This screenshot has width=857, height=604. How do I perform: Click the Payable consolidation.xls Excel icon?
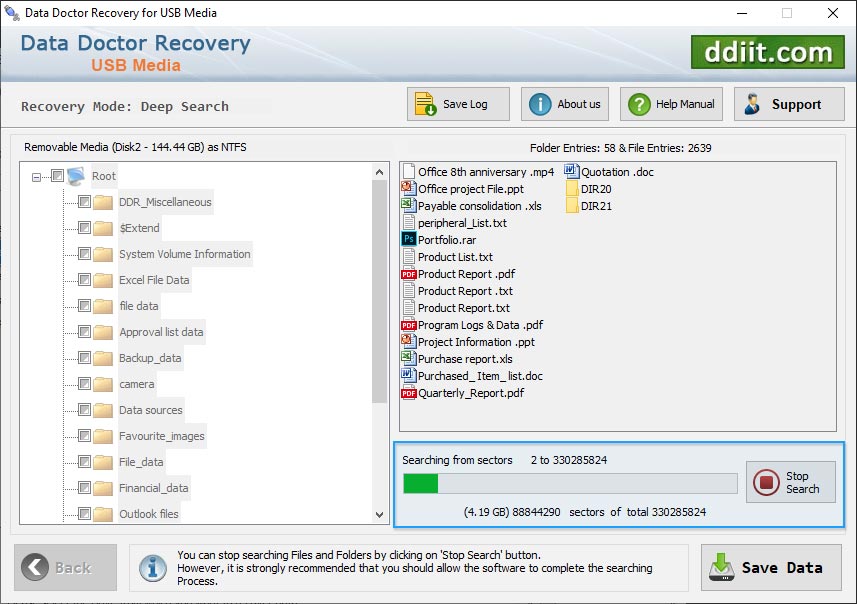pyautogui.click(x=409, y=205)
